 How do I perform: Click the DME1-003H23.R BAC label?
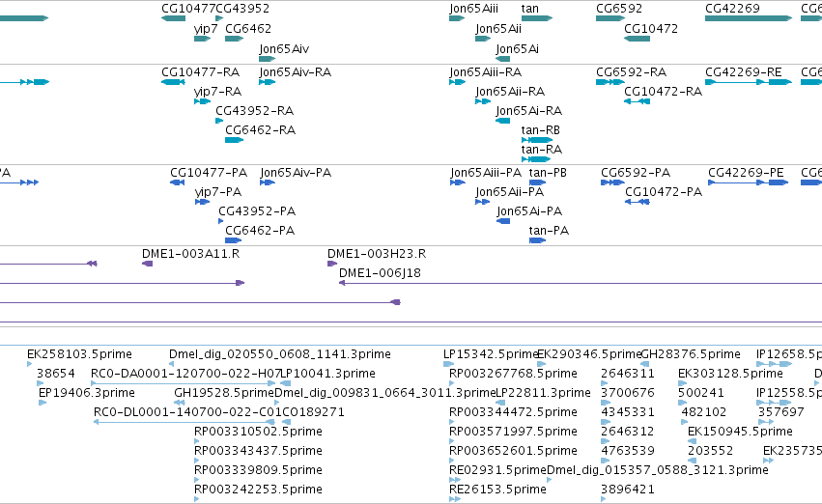coord(377,254)
